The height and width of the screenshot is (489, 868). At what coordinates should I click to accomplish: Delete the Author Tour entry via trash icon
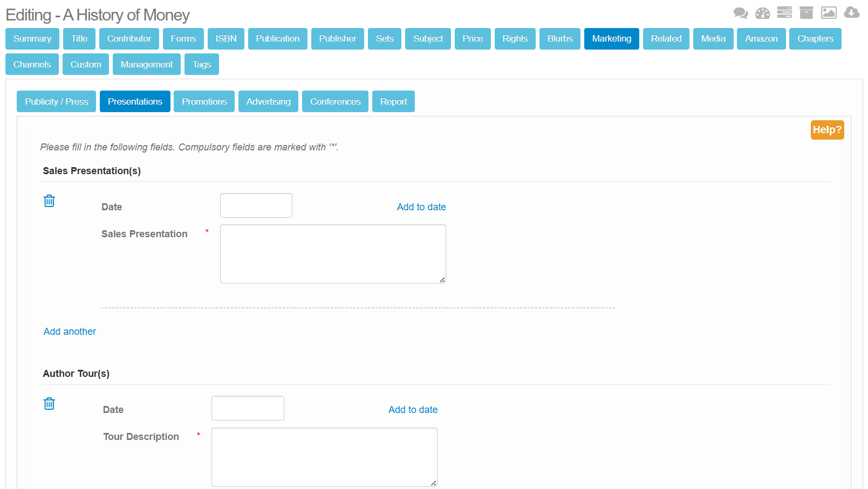pos(49,404)
